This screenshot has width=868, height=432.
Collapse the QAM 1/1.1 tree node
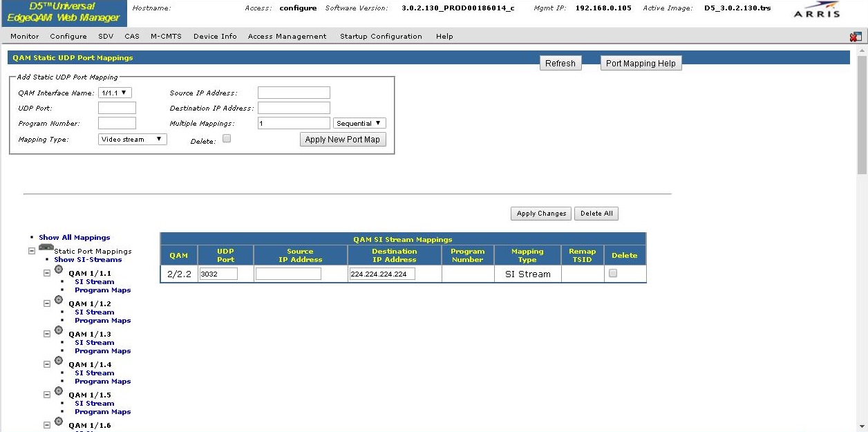47,272
